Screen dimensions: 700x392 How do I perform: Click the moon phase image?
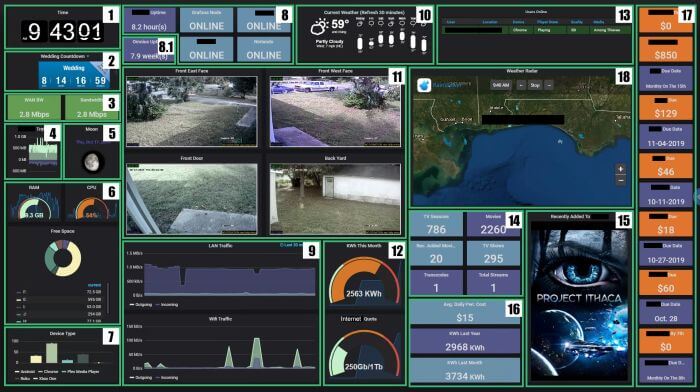click(x=93, y=161)
